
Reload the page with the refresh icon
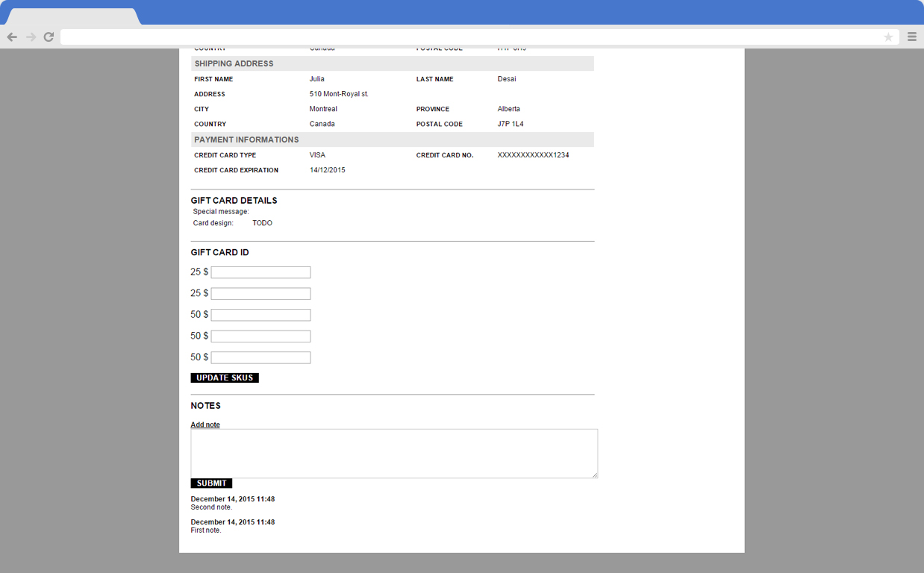(48, 36)
